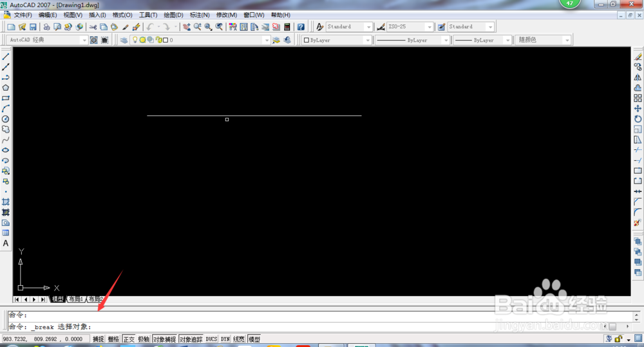
Task: Open the ByLayer lineweight dropdown
Action: [x=508, y=41]
